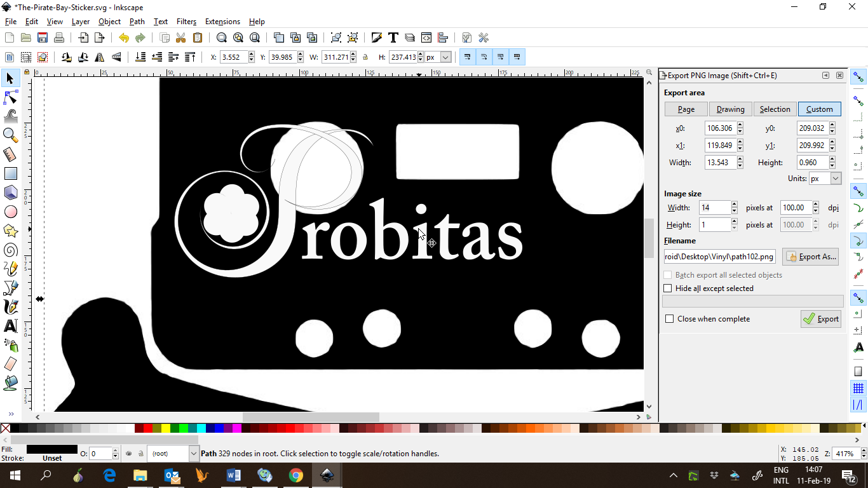Toggle the current layer lock
868x488 pixels.
point(140,454)
